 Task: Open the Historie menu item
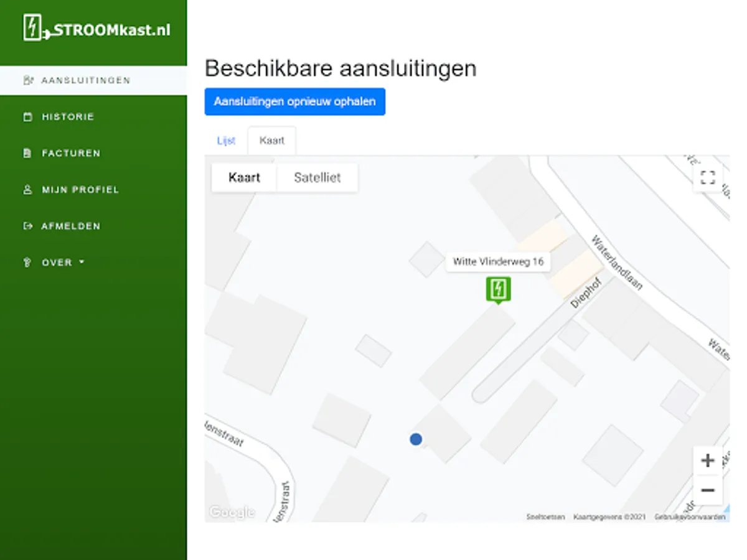click(93, 117)
